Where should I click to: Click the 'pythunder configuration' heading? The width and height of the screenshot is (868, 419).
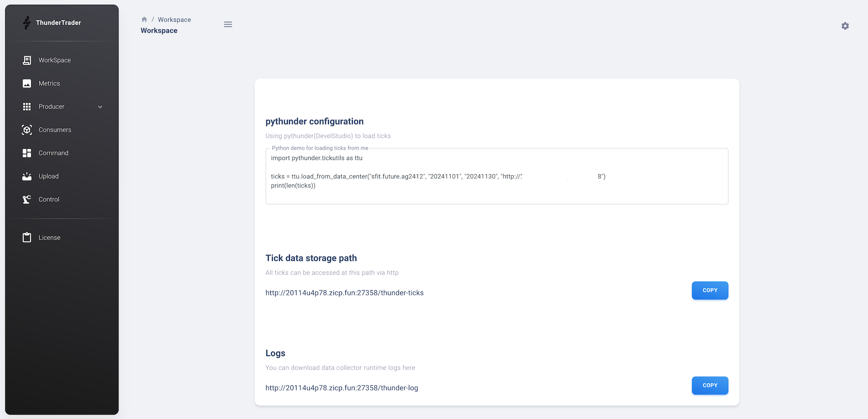pos(315,121)
